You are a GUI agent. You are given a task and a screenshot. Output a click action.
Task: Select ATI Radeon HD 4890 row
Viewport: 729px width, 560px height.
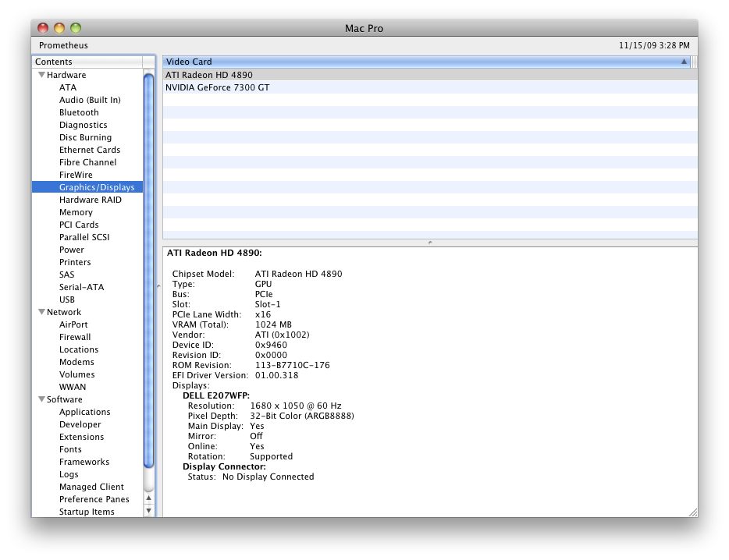point(429,75)
